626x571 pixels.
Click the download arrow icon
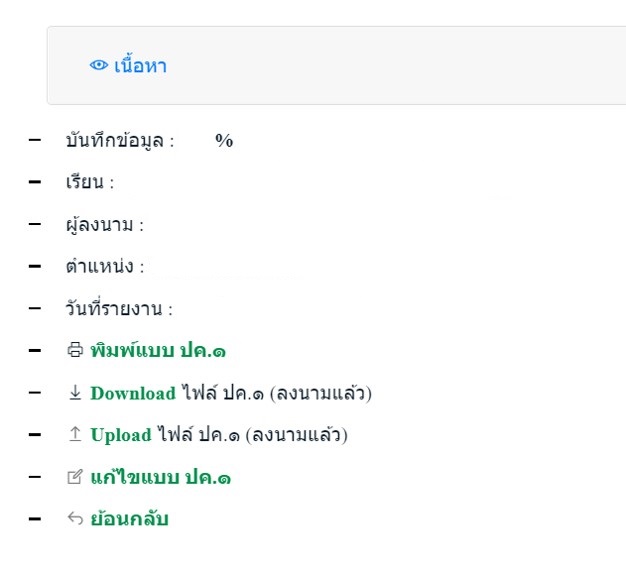coord(75,393)
